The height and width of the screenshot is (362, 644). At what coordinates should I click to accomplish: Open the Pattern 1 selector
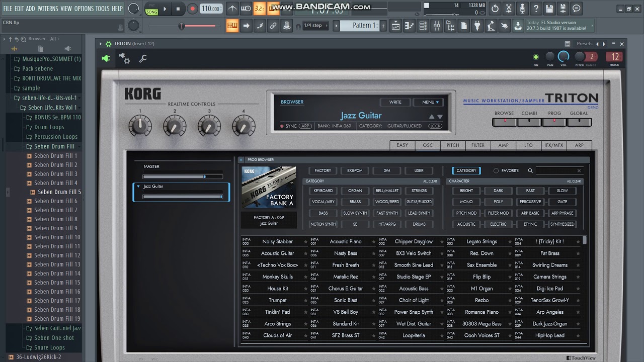point(360,26)
